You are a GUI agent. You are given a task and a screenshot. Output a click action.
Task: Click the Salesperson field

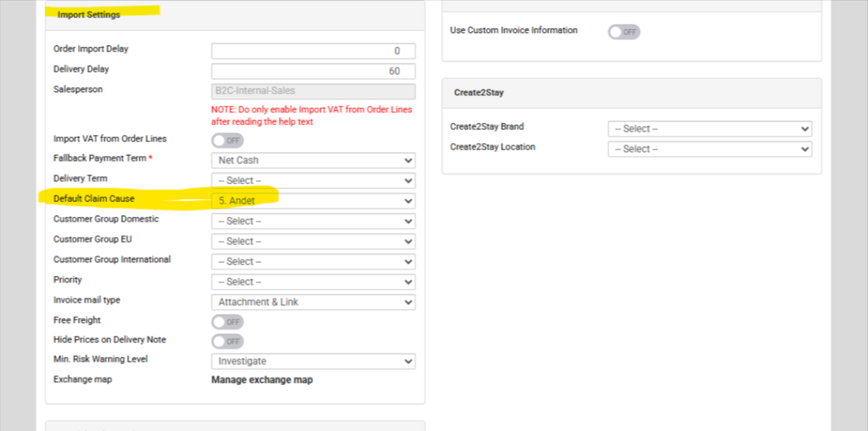point(313,91)
